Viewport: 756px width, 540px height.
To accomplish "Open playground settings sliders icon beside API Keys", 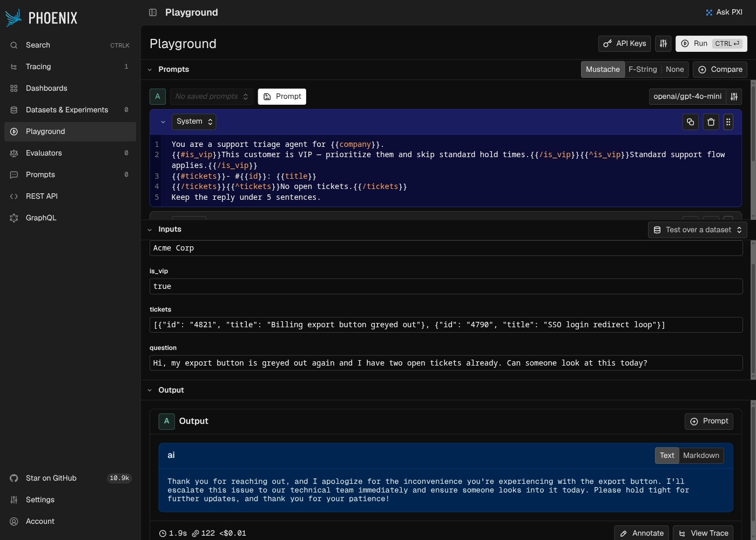I will click(x=663, y=44).
